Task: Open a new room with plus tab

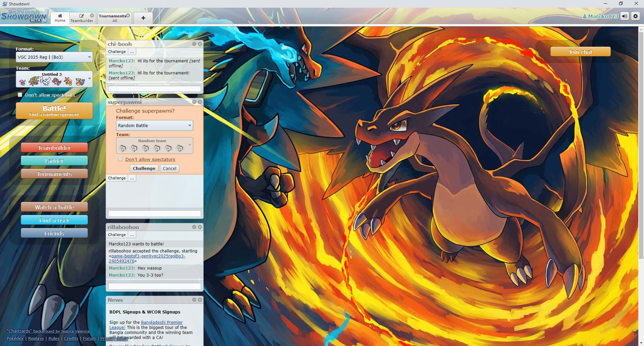Action: (143, 18)
